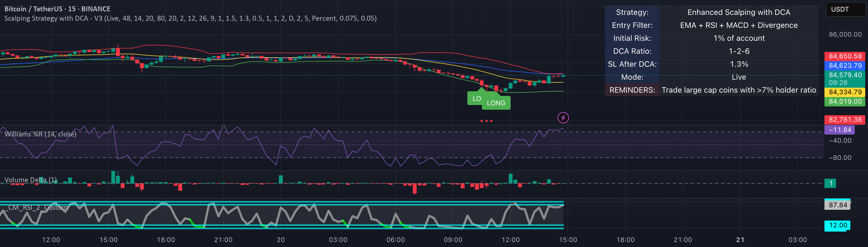Click the three red dots below the LONG label
This screenshot has height=247, width=868.
click(486, 121)
